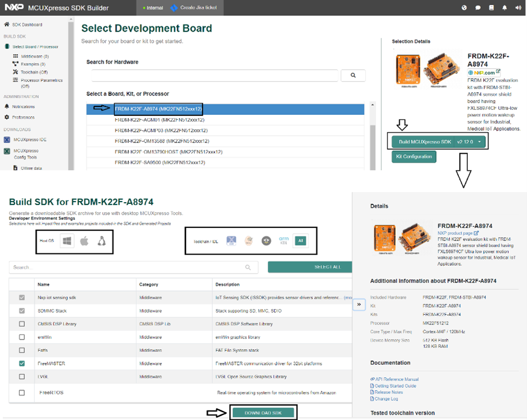Collapse details panel with the double-chevron button
This screenshot has height=420, width=527.
(359, 305)
